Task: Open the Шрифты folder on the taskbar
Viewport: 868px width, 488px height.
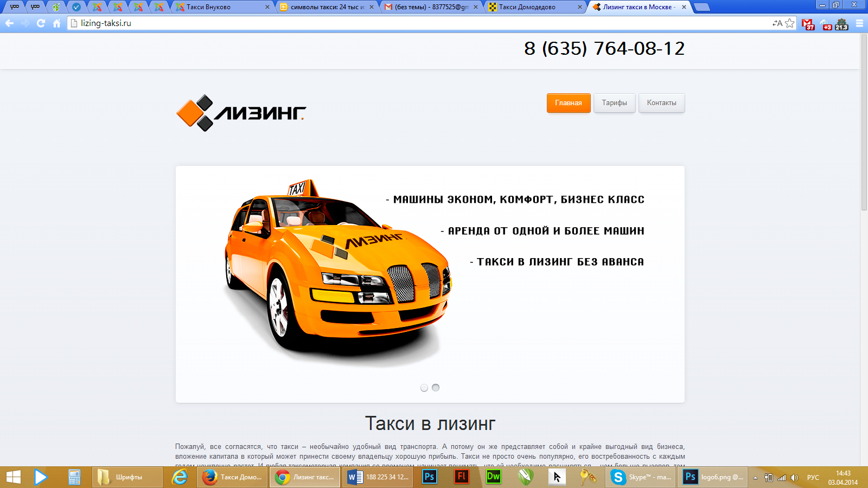Action: (127, 477)
